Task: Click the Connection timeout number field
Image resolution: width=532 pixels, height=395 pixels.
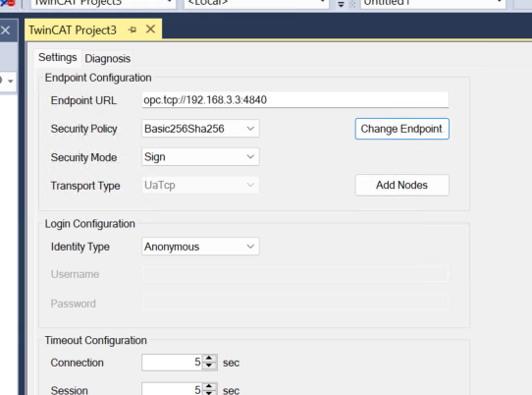Action: click(x=173, y=363)
